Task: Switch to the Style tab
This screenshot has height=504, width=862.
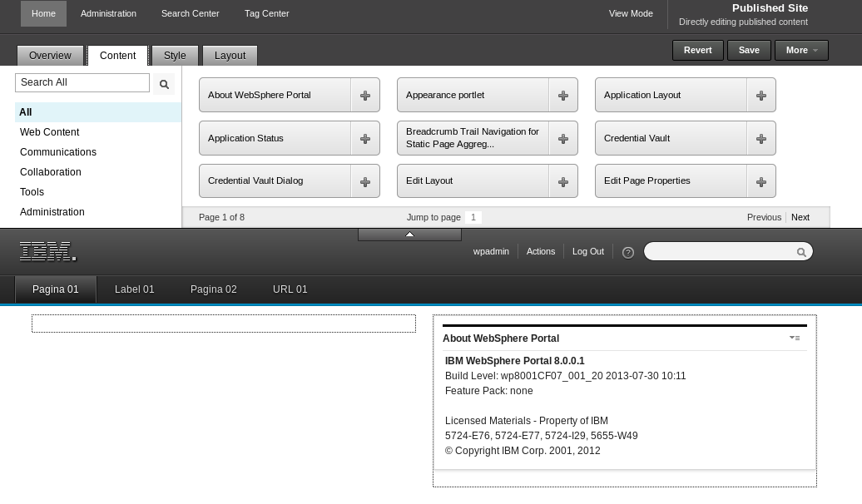Action: point(175,56)
